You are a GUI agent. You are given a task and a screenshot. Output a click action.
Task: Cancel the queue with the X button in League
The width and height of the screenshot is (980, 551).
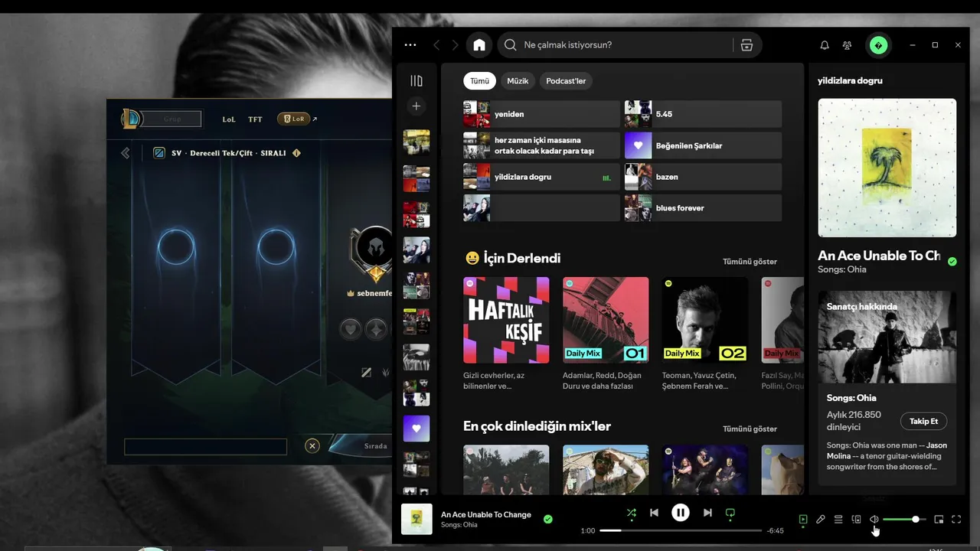312,446
